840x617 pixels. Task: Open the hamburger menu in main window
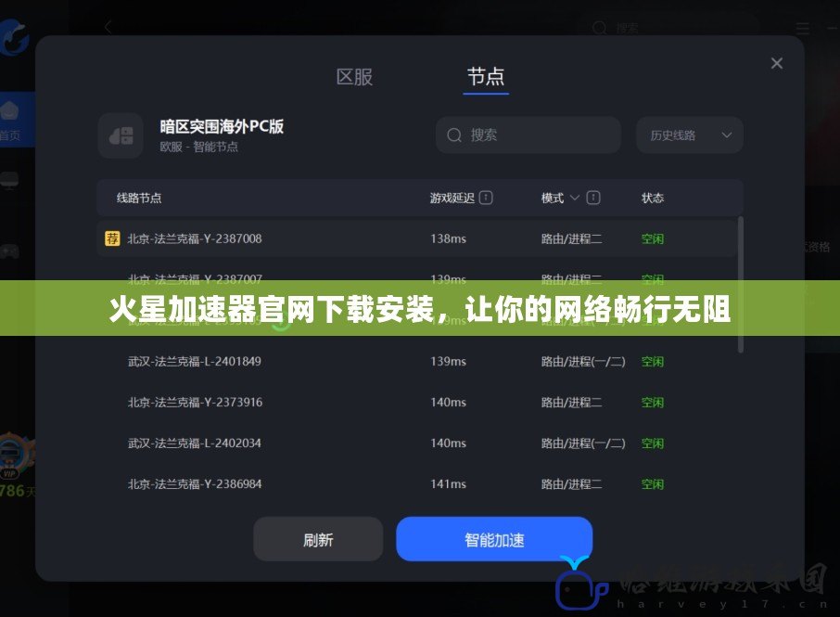click(x=803, y=27)
